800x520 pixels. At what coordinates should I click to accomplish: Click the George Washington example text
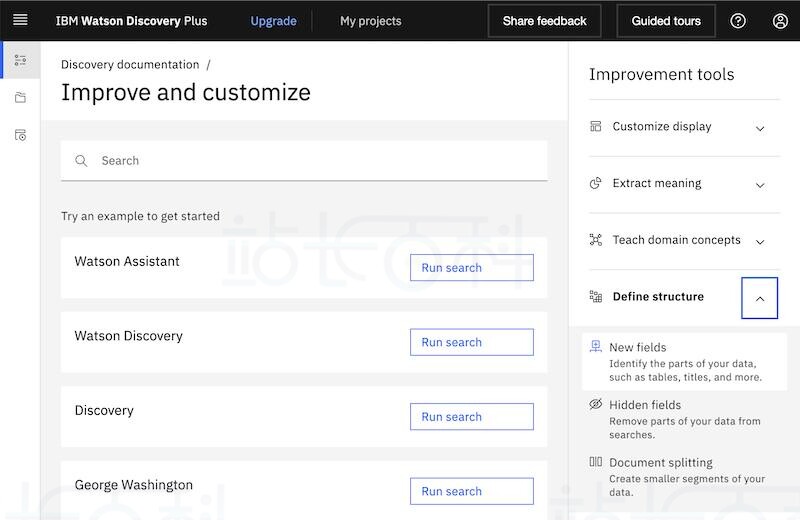pyautogui.click(x=134, y=485)
